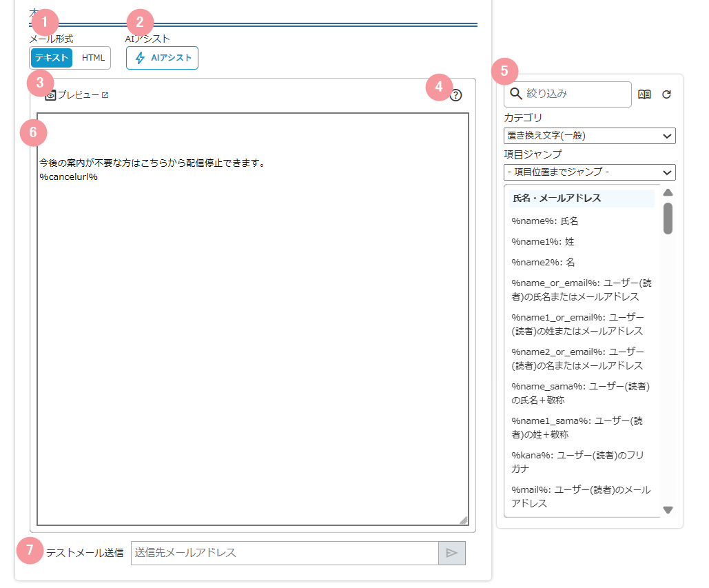Select %name1%: 姓 placeholder

[543, 242]
